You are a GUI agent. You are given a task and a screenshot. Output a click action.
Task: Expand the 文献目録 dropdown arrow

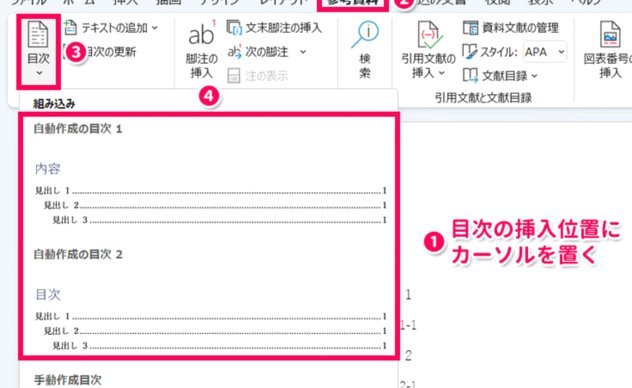click(534, 76)
